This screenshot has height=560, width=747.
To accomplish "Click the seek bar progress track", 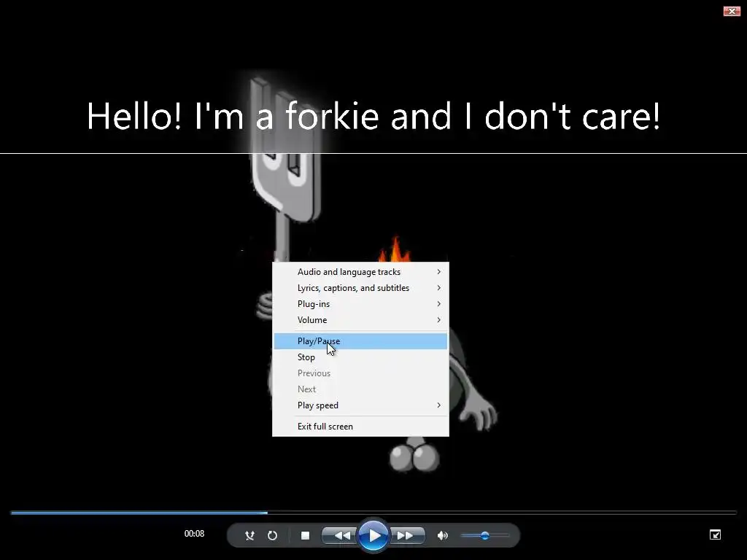I will point(373,513).
